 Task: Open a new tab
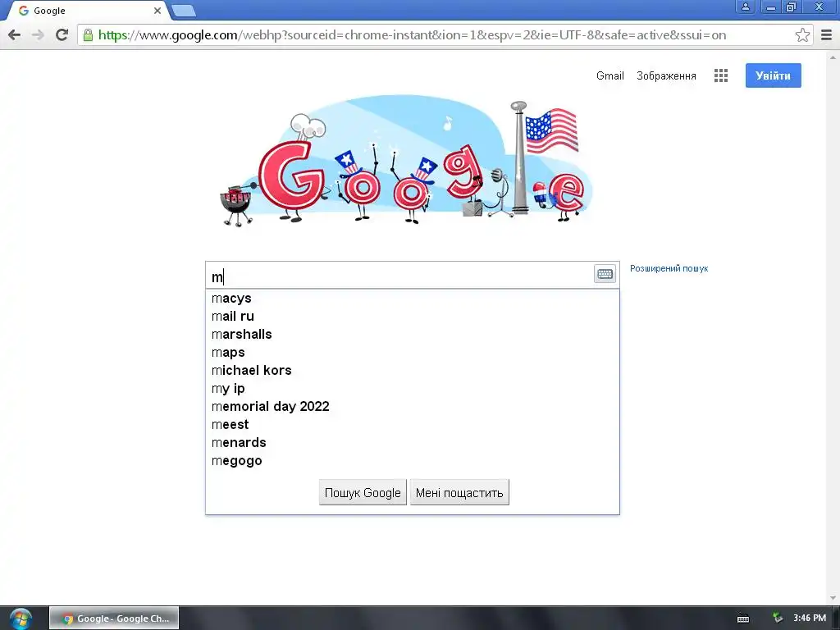(x=184, y=11)
